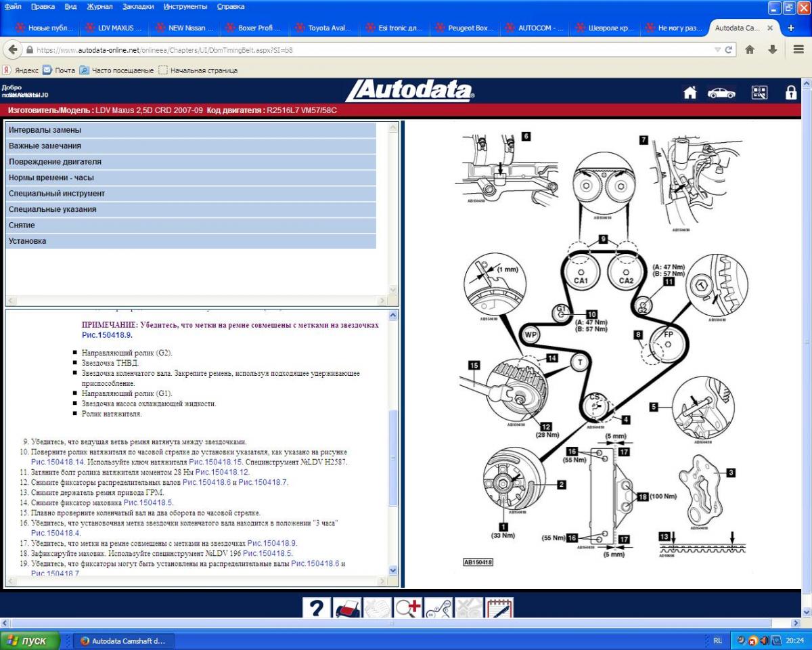This screenshot has height=650, width=812.
Task: Click the Яндекс bookmark
Action: [20, 70]
